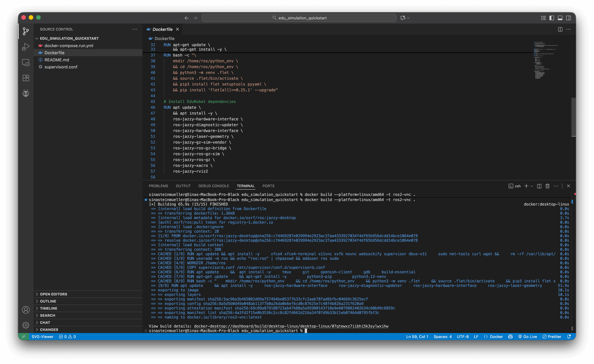Expand the TIMELINE section

[x=48, y=308]
